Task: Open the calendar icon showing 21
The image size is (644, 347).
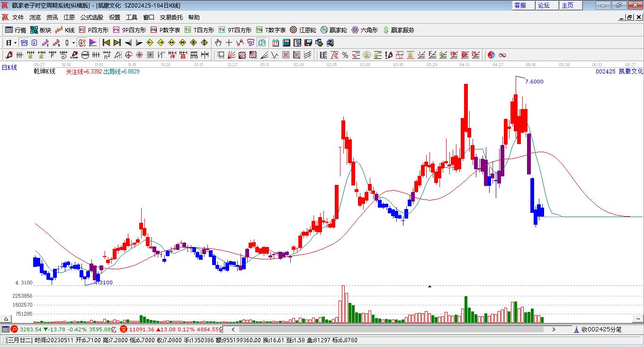Action: 276,43
